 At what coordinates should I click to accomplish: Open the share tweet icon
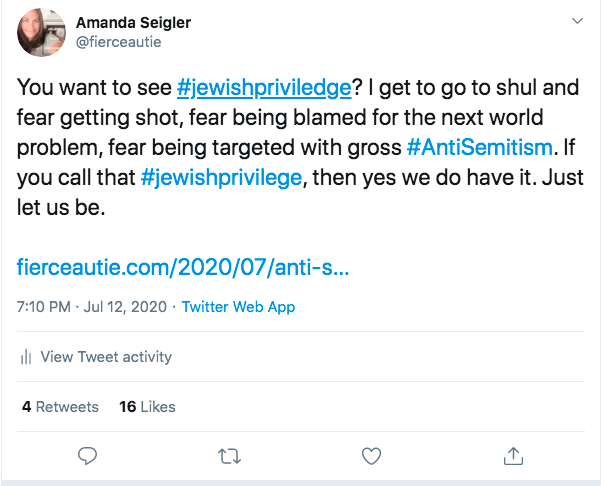coord(513,456)
